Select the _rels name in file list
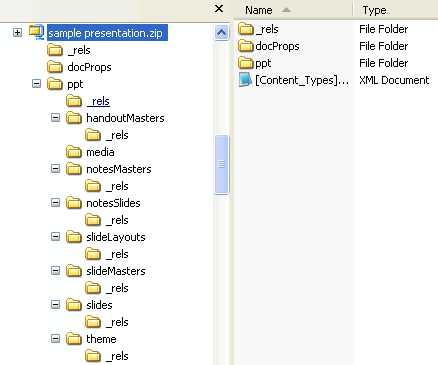The image size is (438, 365). [267, 29]
